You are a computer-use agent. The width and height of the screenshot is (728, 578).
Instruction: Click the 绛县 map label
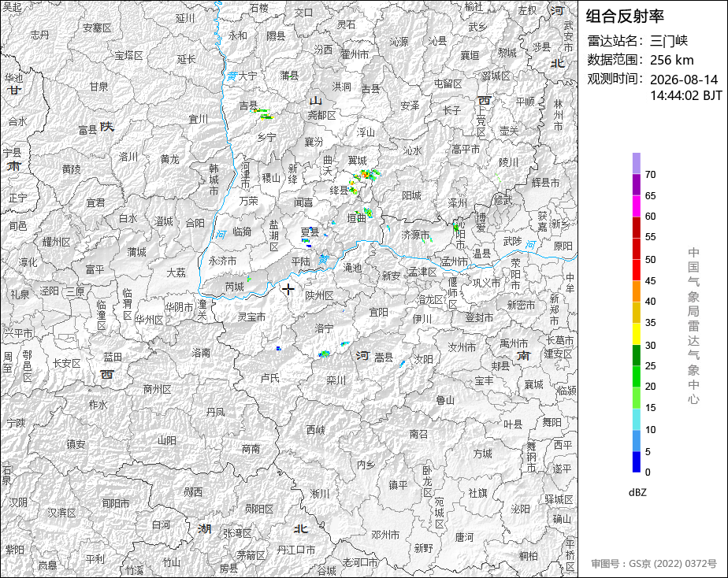tap(339, 191)
